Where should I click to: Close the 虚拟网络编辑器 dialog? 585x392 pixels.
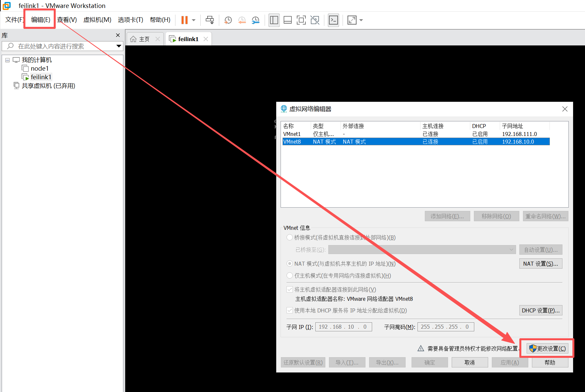click(x=565, y=109)
